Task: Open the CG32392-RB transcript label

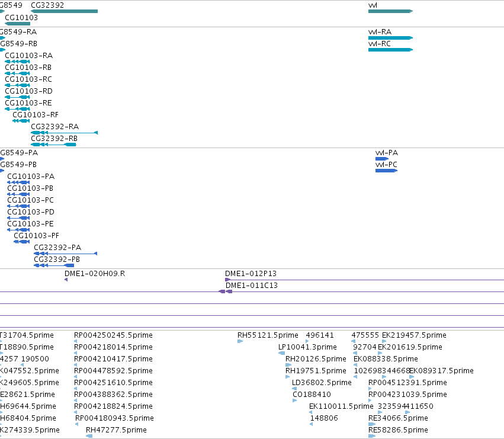Action: click(54, 139)
